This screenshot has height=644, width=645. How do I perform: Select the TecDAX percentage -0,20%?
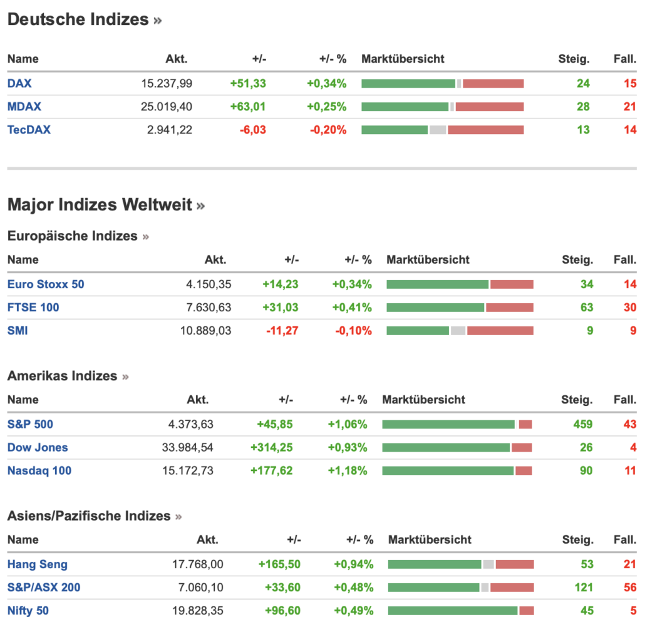coord(328,130)
